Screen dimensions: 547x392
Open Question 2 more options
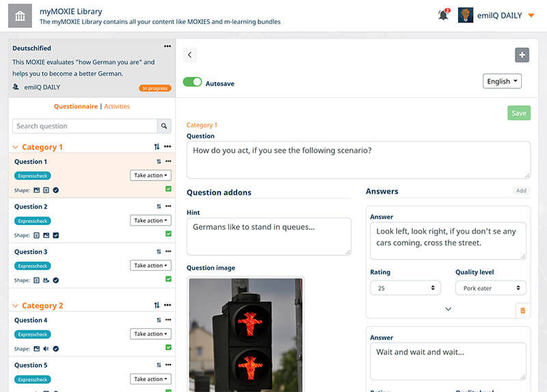point(168,207)
